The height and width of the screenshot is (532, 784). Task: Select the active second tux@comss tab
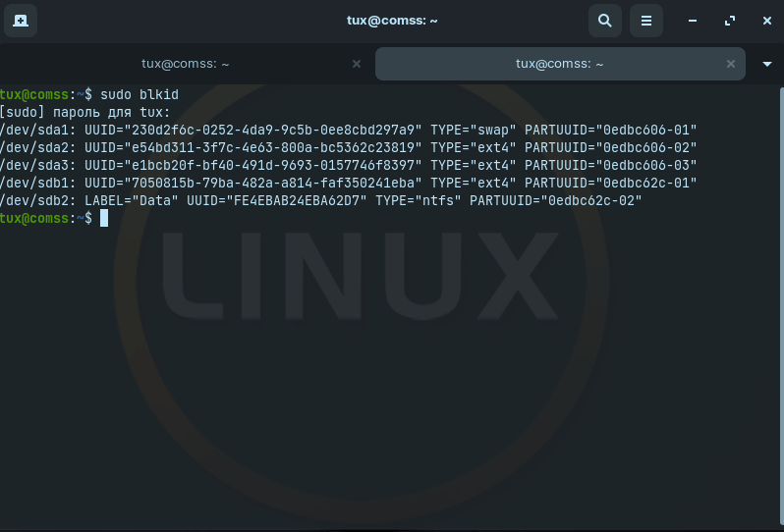[x=560, y=64]
